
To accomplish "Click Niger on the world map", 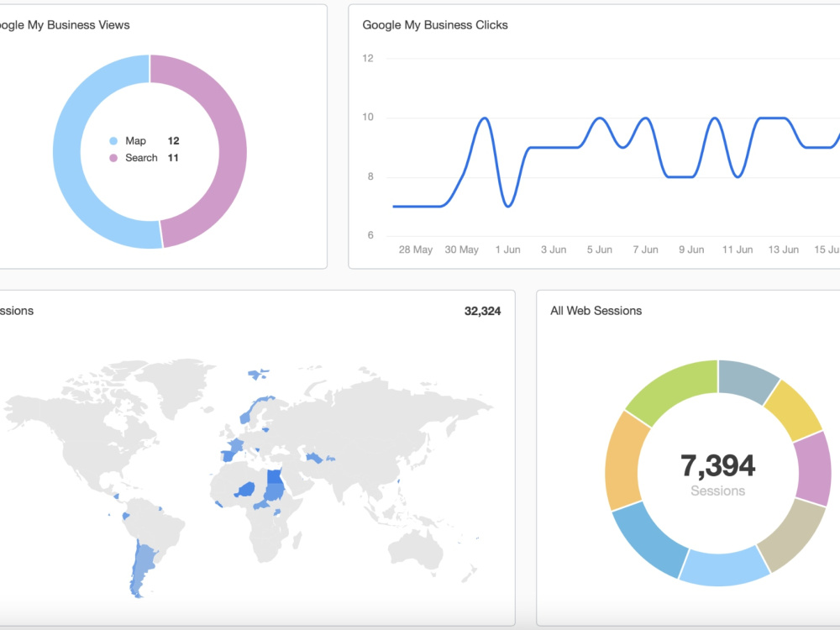I will [x=246, y=489].
